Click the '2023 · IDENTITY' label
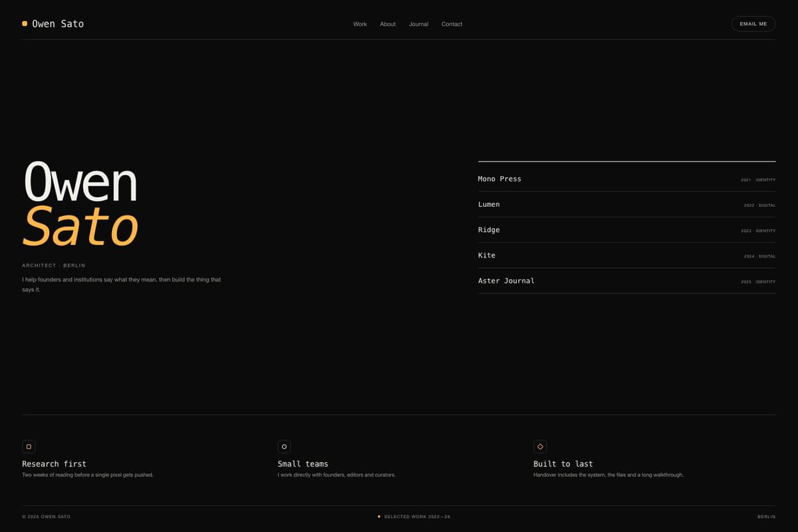The height and width of the screenshot is (532, 798). [x=758, y=231]
